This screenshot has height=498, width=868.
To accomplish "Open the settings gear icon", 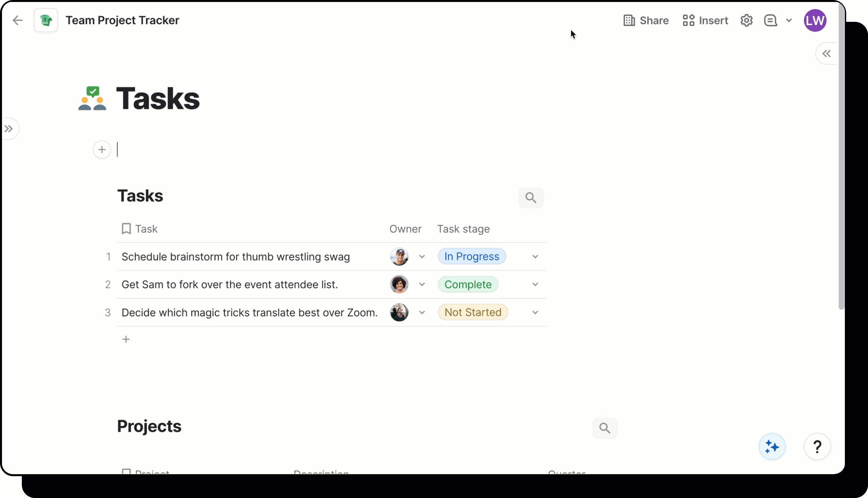I will pyautogui.click(x=746, y=21).
